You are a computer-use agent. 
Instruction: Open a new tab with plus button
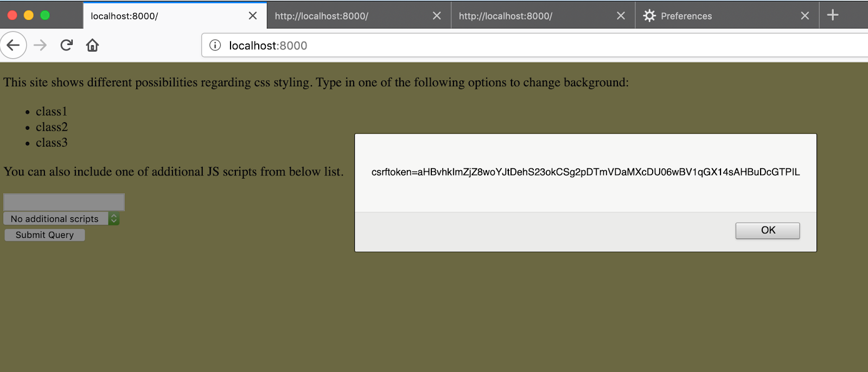pos(833,15)
